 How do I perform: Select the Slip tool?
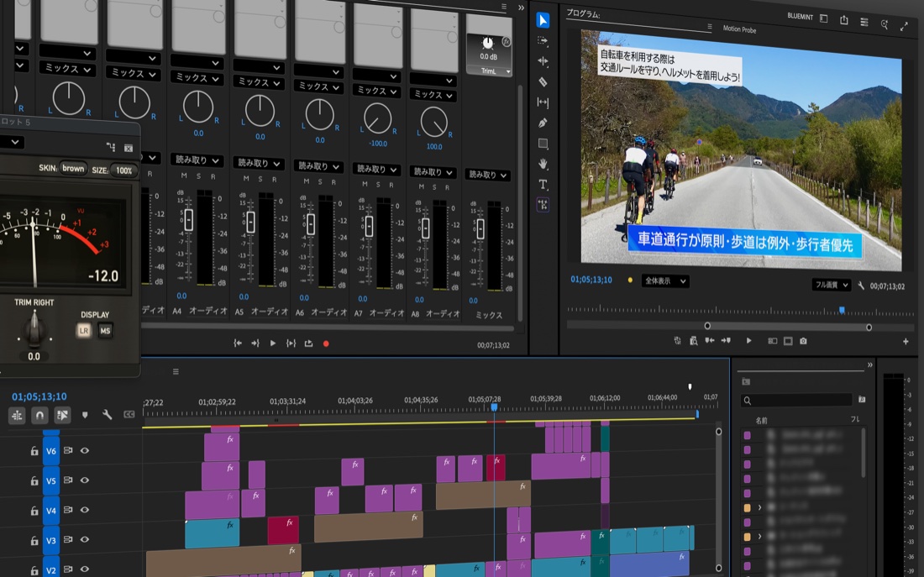543,102
